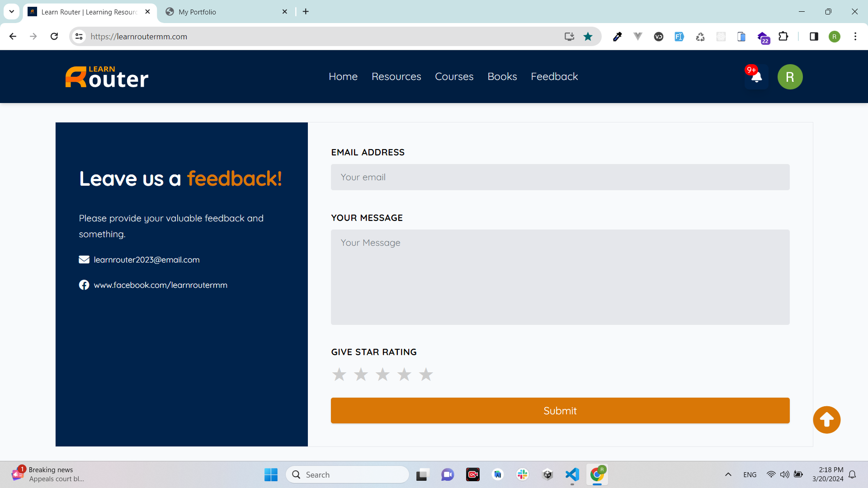Click the install app icon in address bar
Viewport: 868px width, 488px height.
click(x=569, y=37)
